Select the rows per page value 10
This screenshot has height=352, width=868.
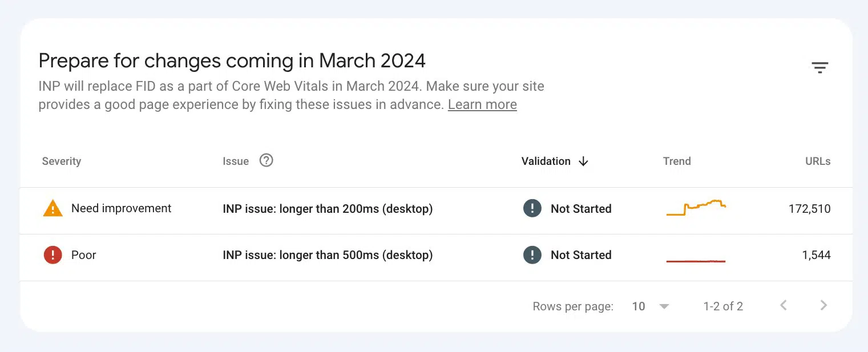click(x=639, y=306)
